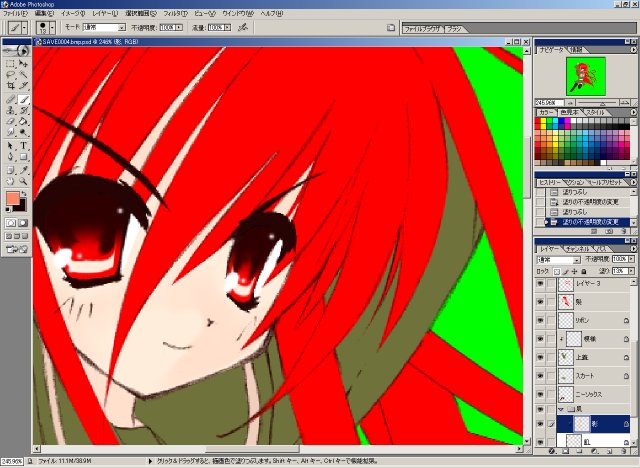This screenshot has height=468, width=640.
Task: Swap foreground and background colors
Action: coord(24,194)
